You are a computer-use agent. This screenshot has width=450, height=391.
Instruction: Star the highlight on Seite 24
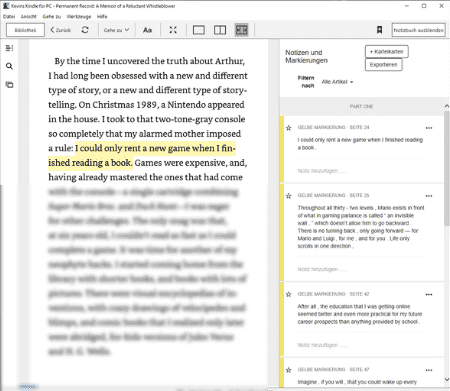289,128
